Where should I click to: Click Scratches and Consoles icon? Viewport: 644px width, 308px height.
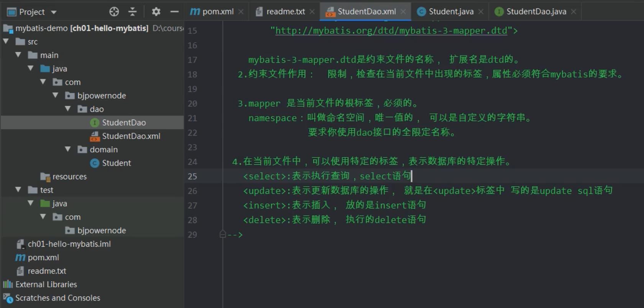point(8,298)
